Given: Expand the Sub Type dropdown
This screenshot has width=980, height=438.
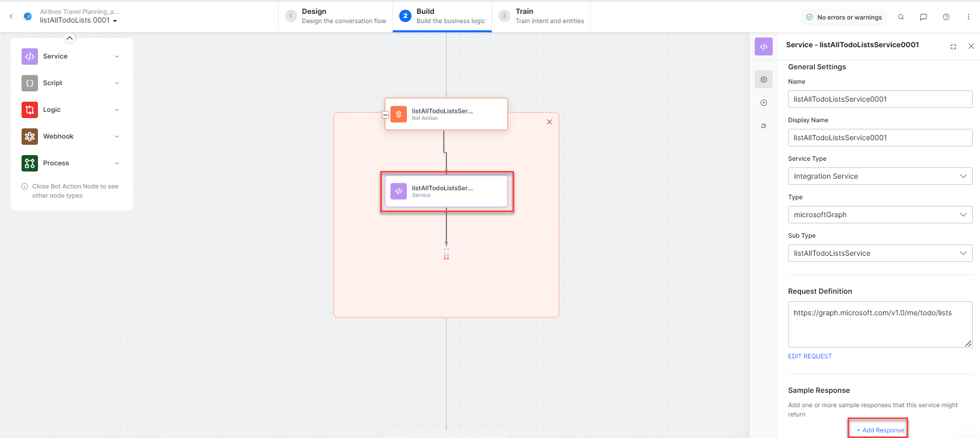Looking at the screenshot, I should pyautogui.click(x=880, y=253).
